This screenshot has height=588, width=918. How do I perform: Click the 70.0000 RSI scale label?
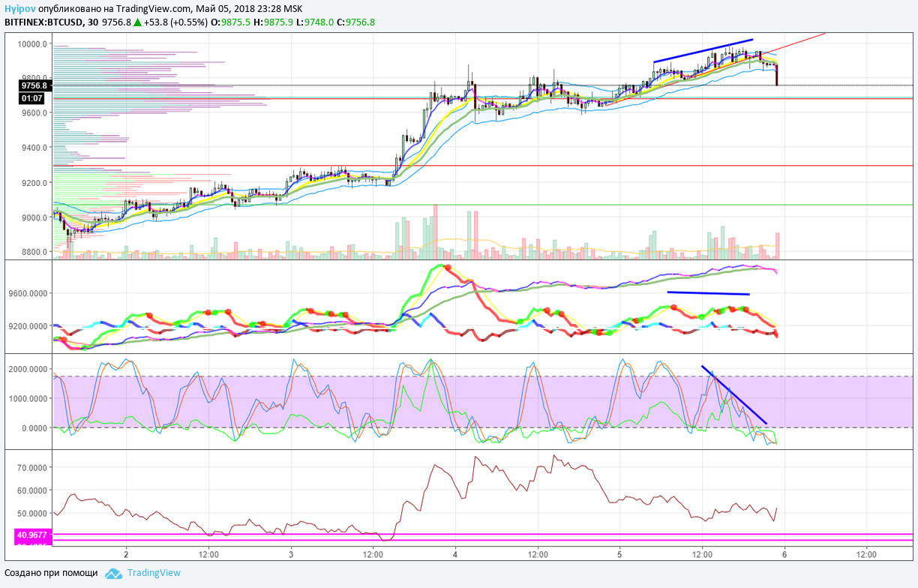pos(33,467)
